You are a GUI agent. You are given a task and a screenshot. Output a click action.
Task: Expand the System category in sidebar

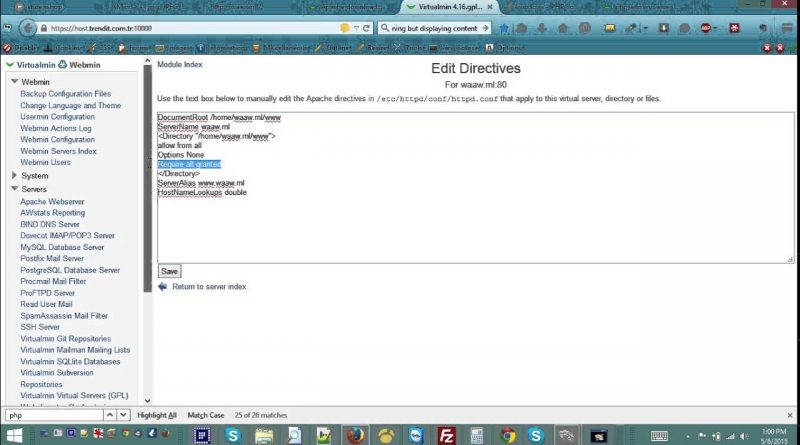click(x=14, y=175)
